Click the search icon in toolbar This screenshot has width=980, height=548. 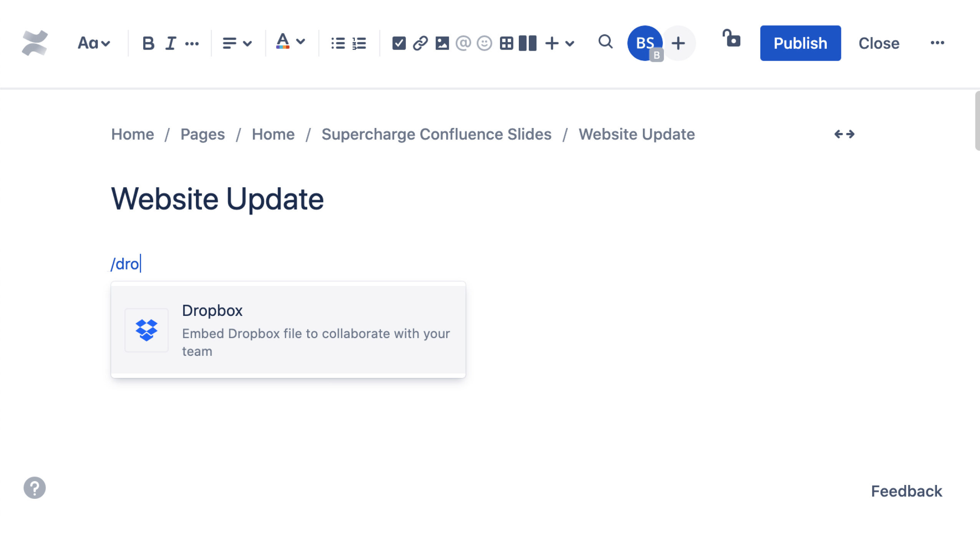[x=605, y=42]
